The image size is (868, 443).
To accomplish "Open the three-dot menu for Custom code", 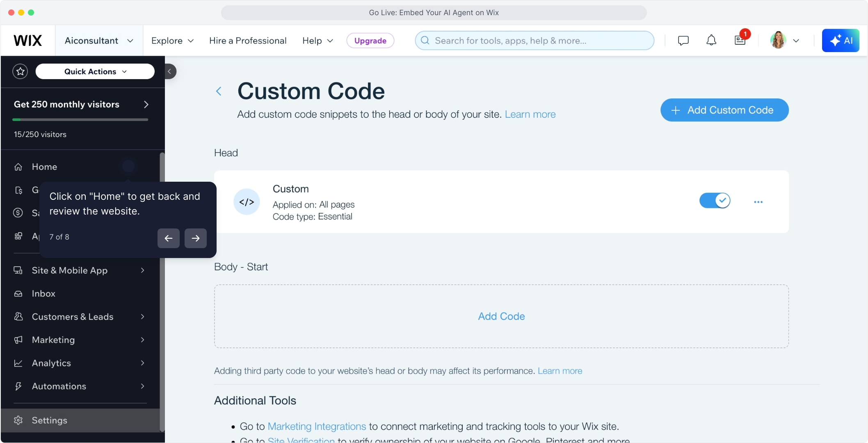I will pos(758,202).
